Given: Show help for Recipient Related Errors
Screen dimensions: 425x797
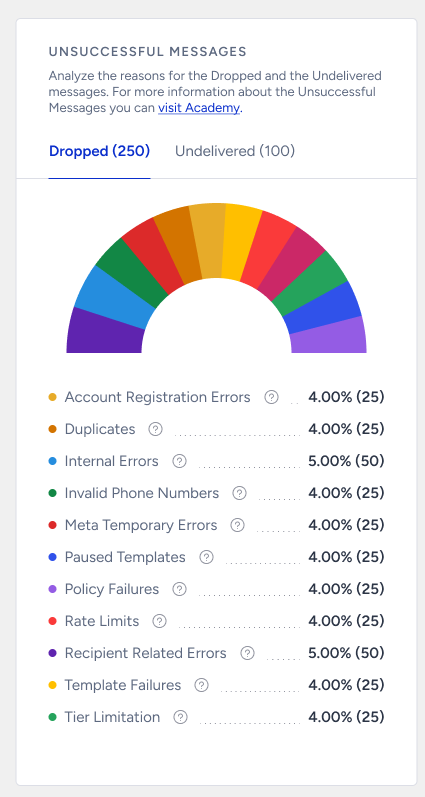Looking at the screenshot, I should [x=247, y=653].
